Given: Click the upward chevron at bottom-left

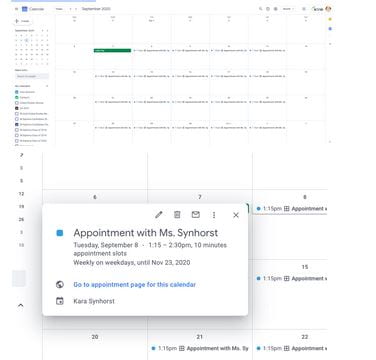Looking at the screenshot, I should [x=20, y=305].
